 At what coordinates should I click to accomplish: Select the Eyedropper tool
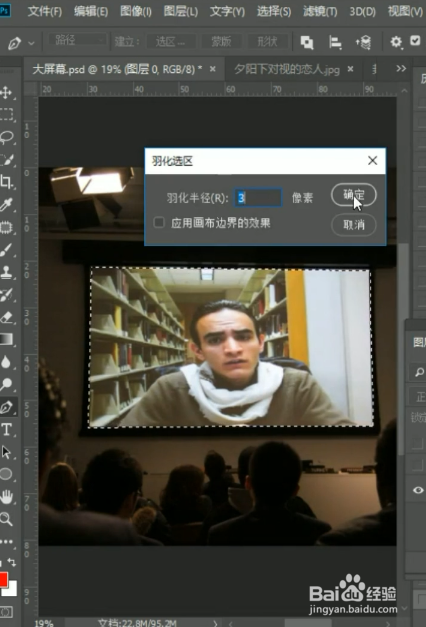point(6,204)
